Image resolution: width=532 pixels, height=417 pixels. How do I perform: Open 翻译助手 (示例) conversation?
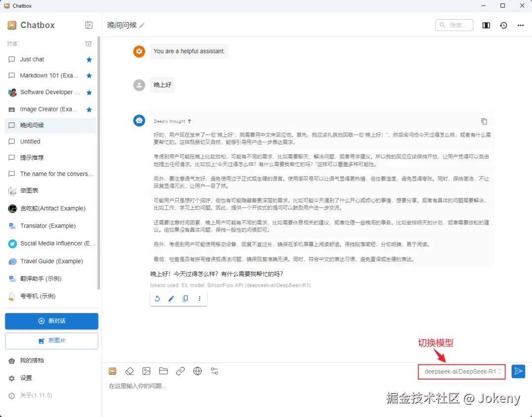pos(51,279)
